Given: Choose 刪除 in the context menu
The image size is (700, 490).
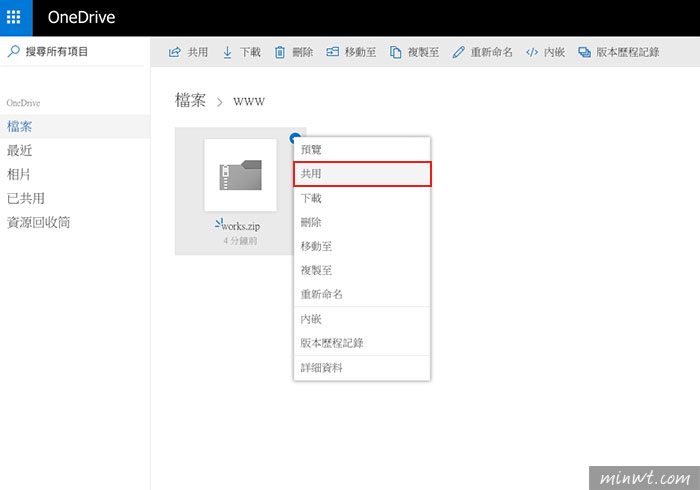Looking at the screenshot, I should coord(362,222).
